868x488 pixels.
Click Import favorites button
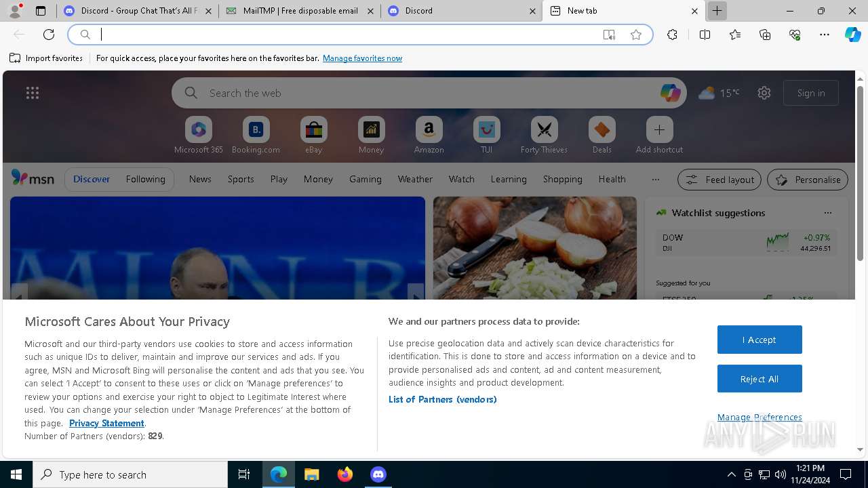pyautogui.click(x=46, y=58)
